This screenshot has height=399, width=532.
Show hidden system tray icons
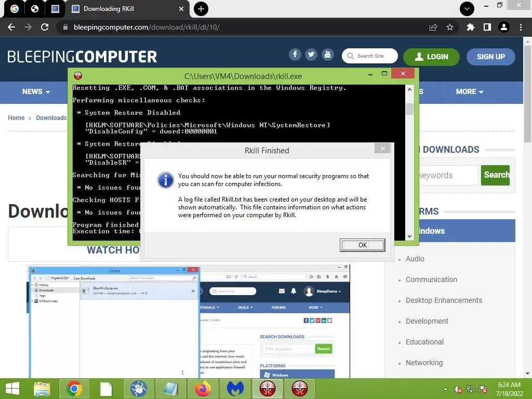coord(445,389)
